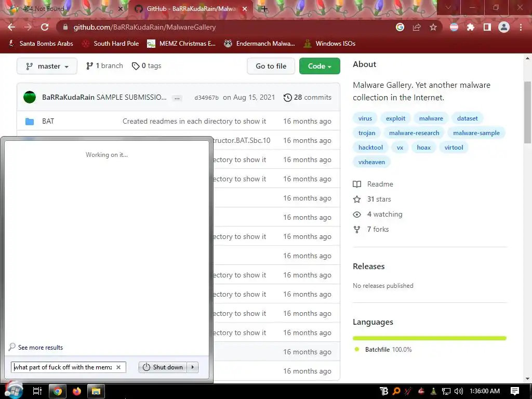Click the BAT folder icon
This screenshot has width=532, height=399.
click(x=30, y=121)
